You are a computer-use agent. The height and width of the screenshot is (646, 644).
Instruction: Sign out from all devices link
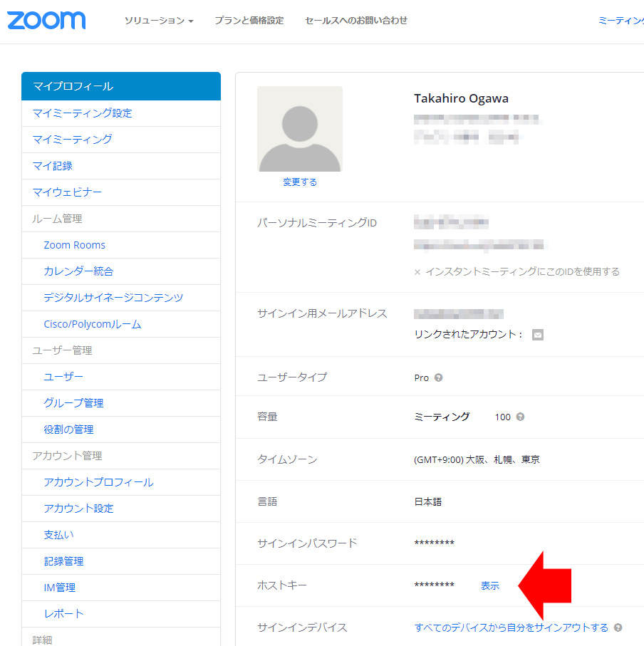511,627
